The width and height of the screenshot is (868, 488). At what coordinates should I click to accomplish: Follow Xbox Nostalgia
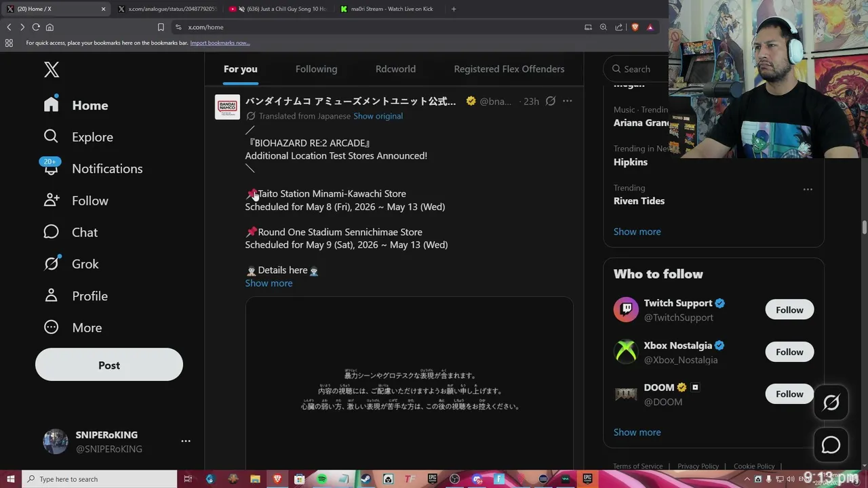pyautogui.click(x=789, y=352)
